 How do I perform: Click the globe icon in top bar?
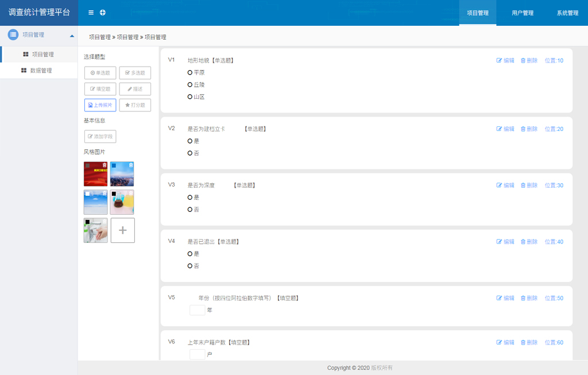103,13
